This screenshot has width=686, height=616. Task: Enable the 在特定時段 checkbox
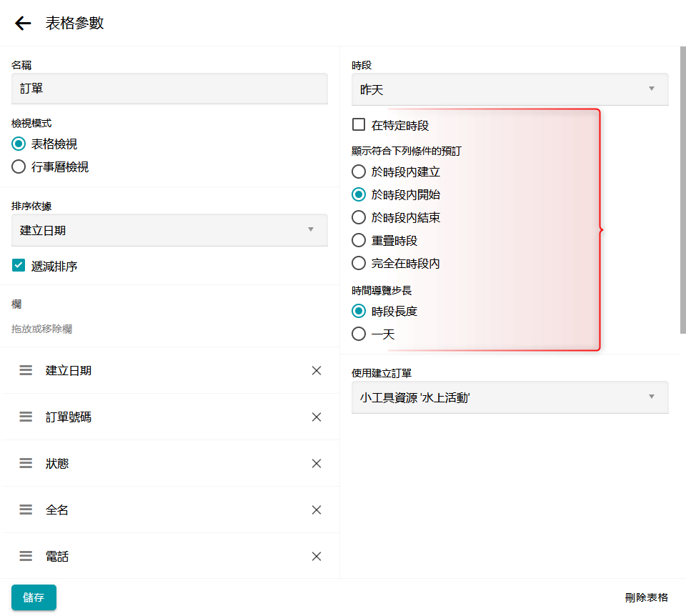coord(359,125)
